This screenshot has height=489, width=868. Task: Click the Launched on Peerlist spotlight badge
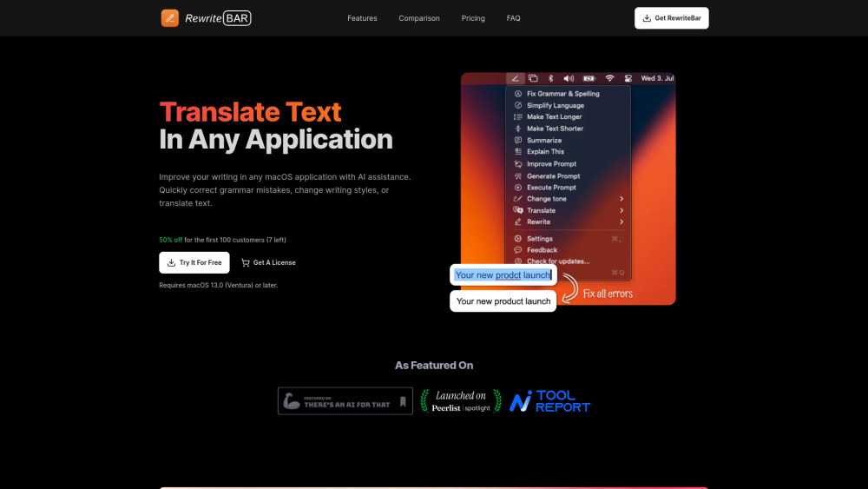[x=461, y=401]
